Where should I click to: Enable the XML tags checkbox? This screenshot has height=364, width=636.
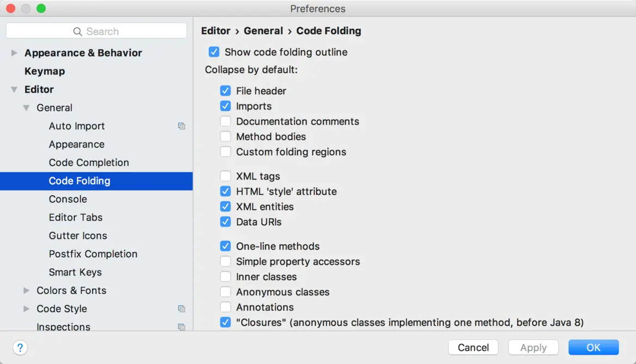click(225, 176)
